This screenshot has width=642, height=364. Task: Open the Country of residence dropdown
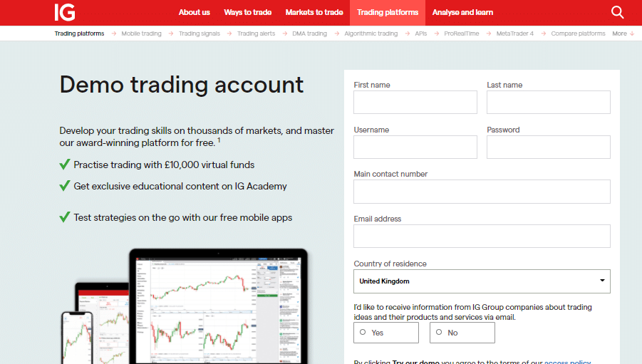(482, 281)
